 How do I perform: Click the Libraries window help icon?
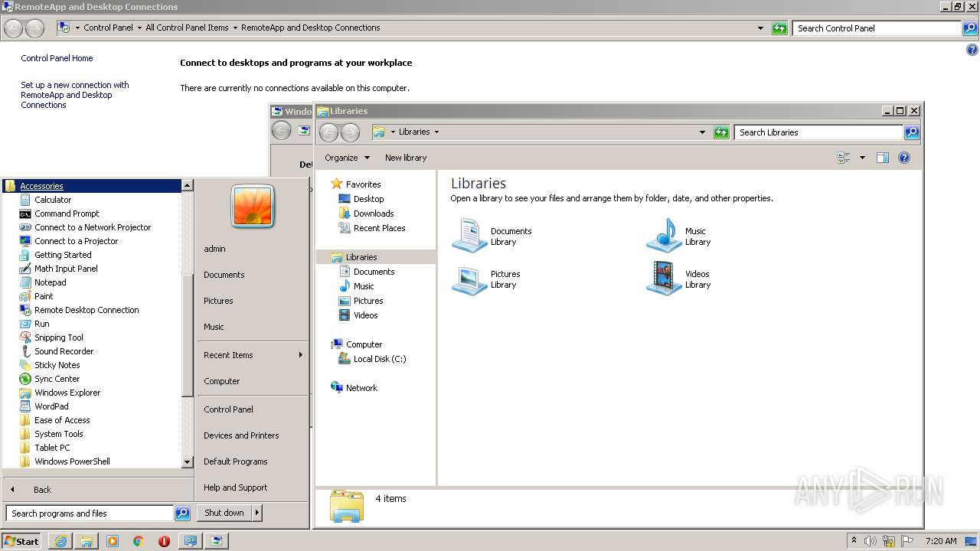tap(904, 158)
